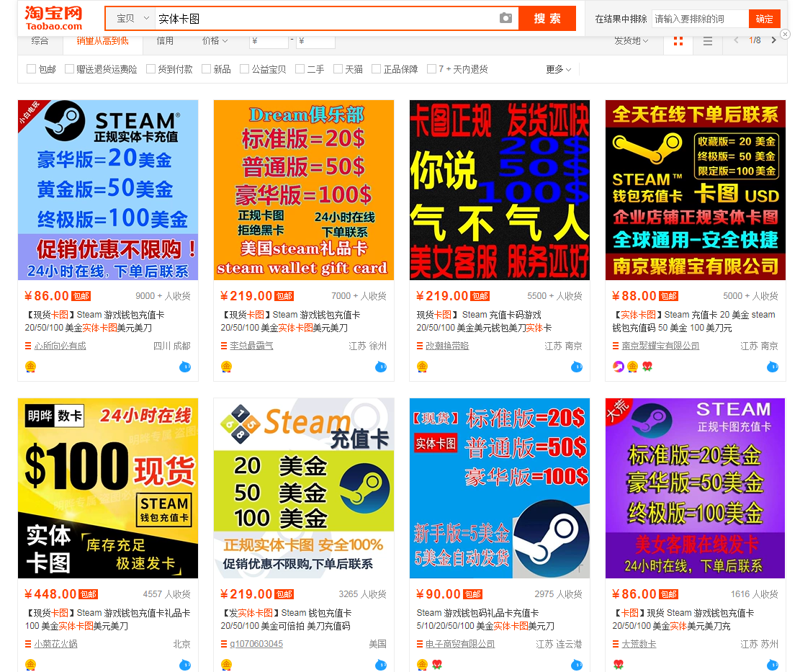Open shop link 南京聚耀宝有限公司
800x672 pixels.
point(660,346)
